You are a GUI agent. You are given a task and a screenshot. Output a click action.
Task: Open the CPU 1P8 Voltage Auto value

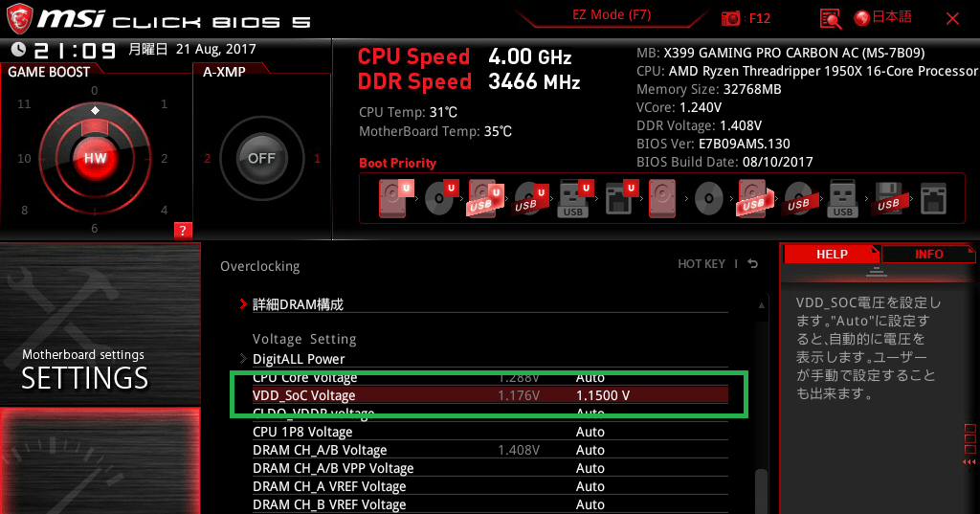click(x=590, y=432)
